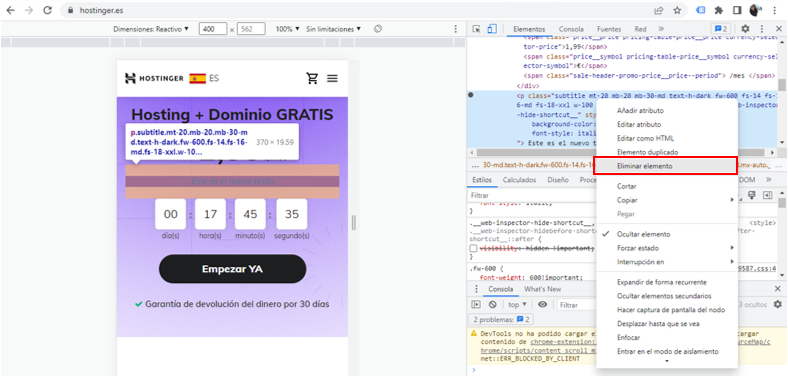Viewport: 788px width, 376px height.
Task: Open the Chrome side panel icon
Action: pos(737,10)
